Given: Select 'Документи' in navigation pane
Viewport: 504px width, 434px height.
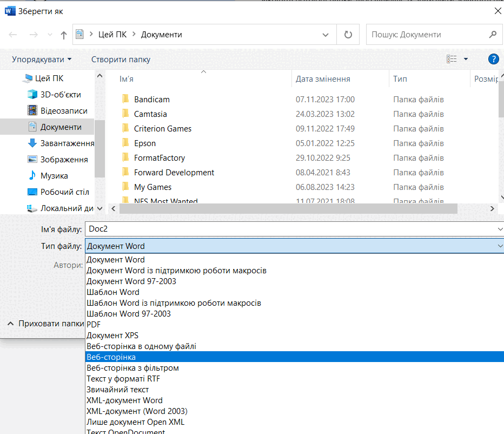Looking at the screenshot, I should click(x=47, y=127).
